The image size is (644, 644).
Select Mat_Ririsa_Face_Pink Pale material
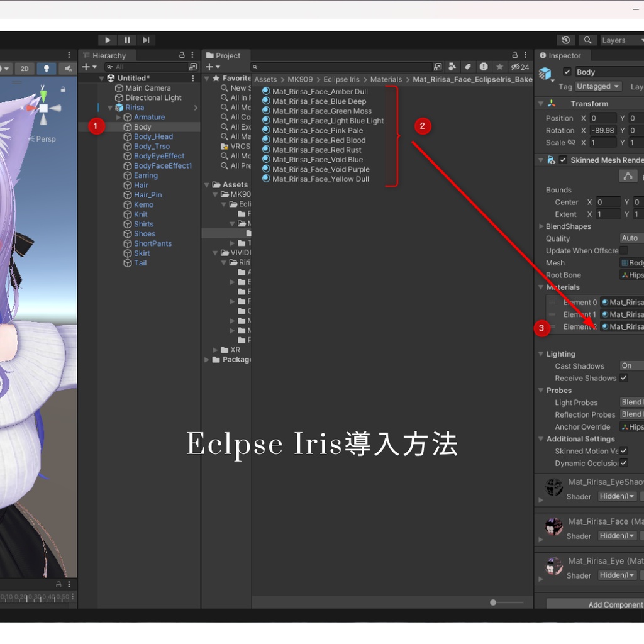pos(313,131)
